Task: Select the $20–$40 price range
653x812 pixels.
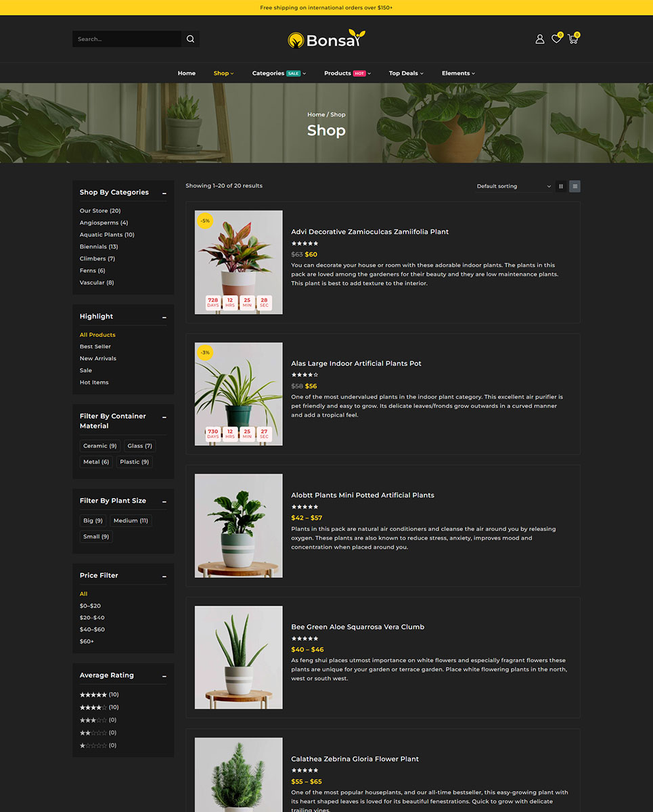Action: [92, 618]
